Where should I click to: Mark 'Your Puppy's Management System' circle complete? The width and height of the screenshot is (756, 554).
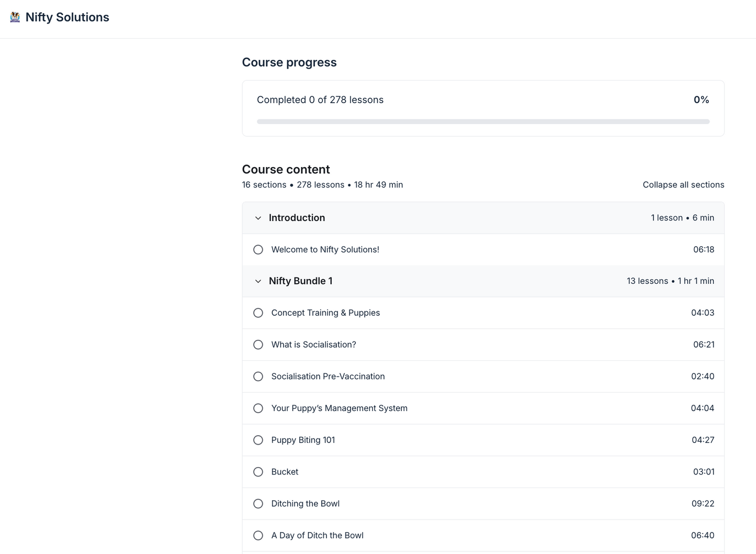click(258, 408)
